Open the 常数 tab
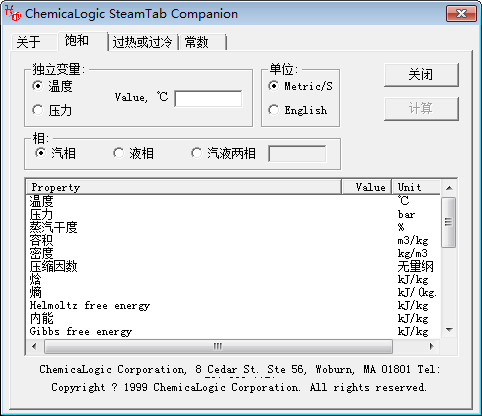 (197, 42)
